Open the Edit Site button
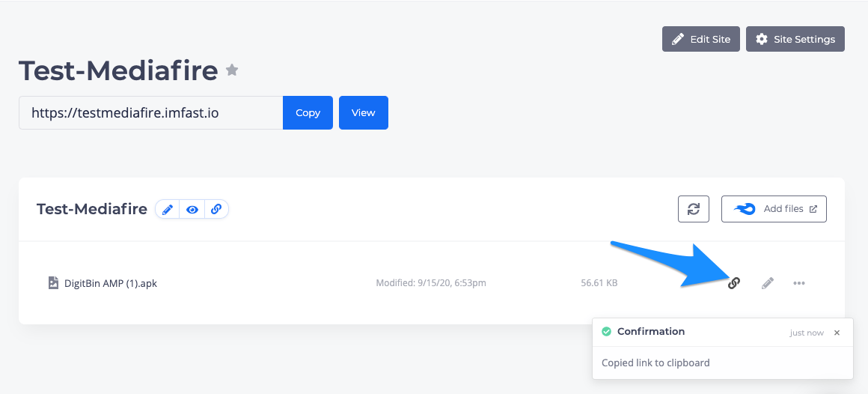This screenshot has height=394, width=868. (x=701, y=39)
